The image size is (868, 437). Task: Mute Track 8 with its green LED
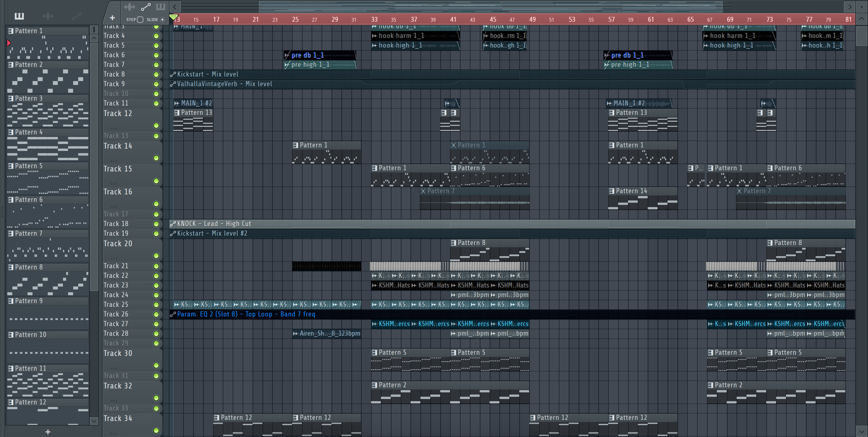[x=156, y=74]
